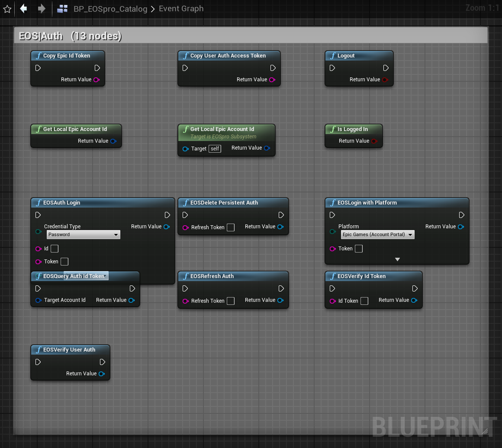
Task: Click Refresh Token pin on EOSDelete Persistent Auth
Action: coord(185,227)
